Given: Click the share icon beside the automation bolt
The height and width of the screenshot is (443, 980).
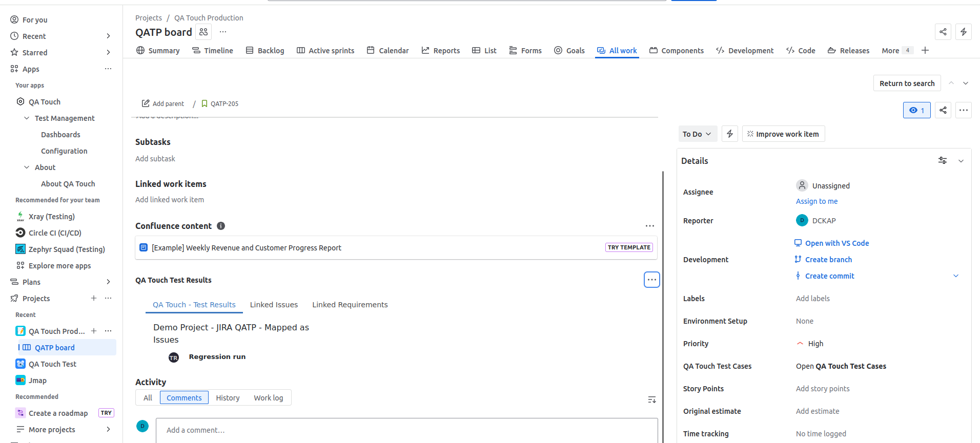Looking at the screenshot, I should [x=943, y=32].
